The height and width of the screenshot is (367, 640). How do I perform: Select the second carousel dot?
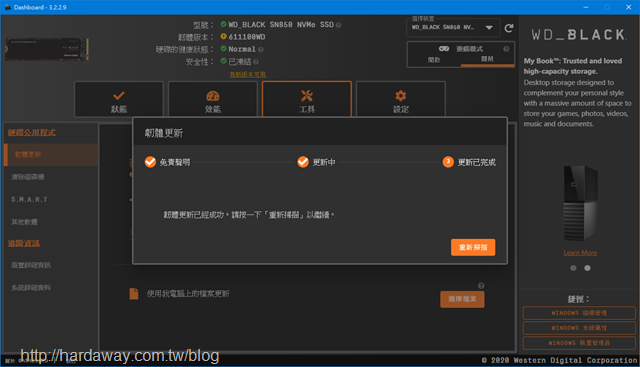(587, 268)
